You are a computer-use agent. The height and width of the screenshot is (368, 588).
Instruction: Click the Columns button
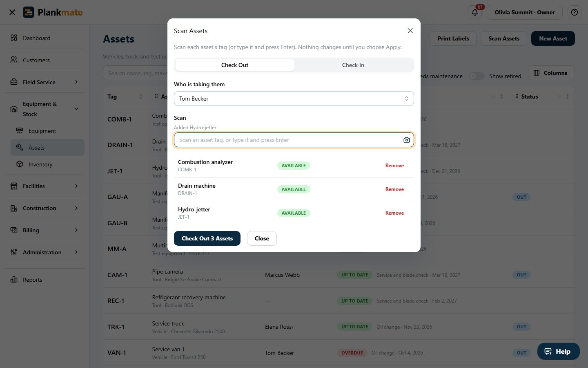(x=551, y=73)
